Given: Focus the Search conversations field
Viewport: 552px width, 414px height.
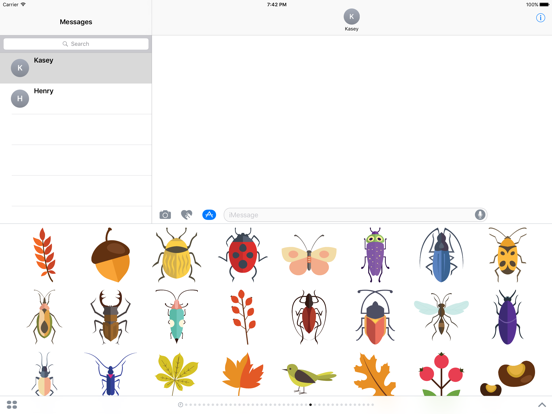Looking at the screenshot, I should pos(76,44).
